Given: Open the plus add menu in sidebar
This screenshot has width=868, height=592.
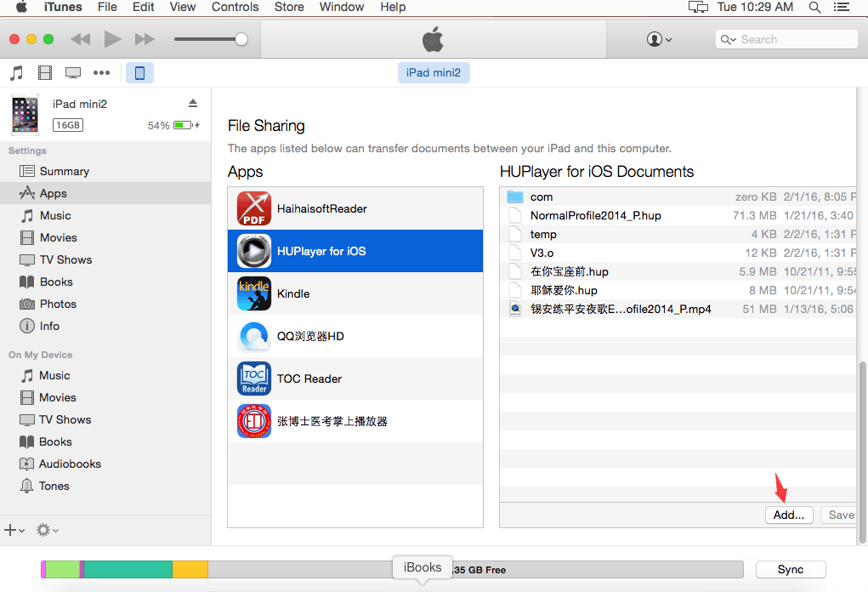Looking at the screenshot, I should tap(14, 530).
